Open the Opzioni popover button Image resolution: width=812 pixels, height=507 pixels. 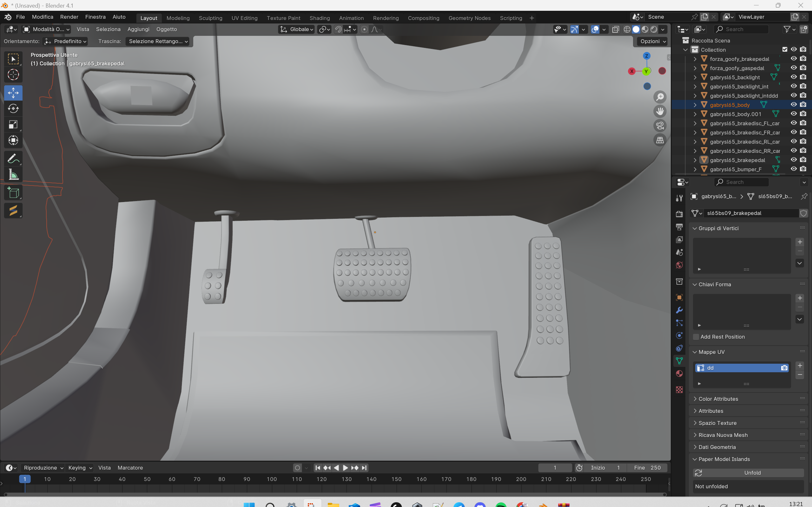tap(653, 41)
